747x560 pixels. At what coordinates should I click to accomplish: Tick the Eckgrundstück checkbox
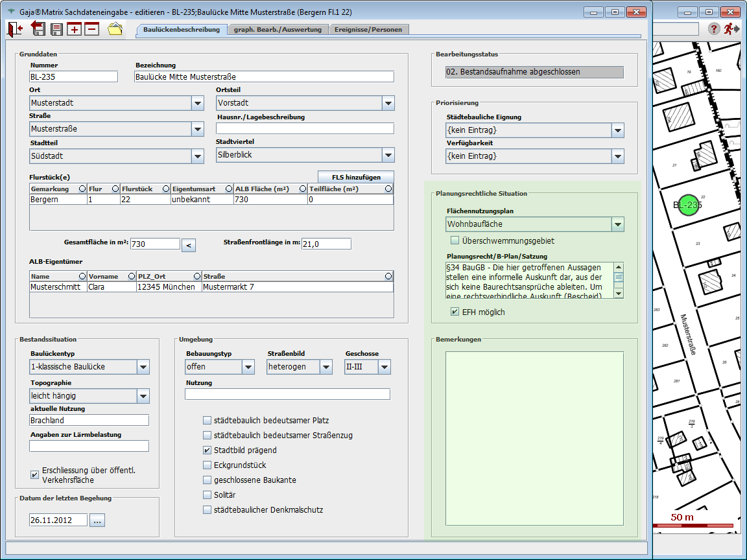coord(207,465)
